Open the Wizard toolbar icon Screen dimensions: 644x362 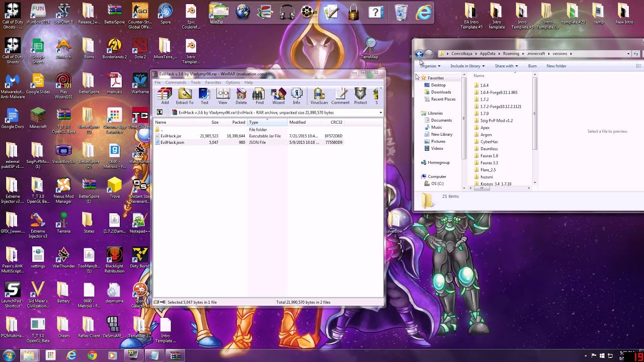pos(278,96)
